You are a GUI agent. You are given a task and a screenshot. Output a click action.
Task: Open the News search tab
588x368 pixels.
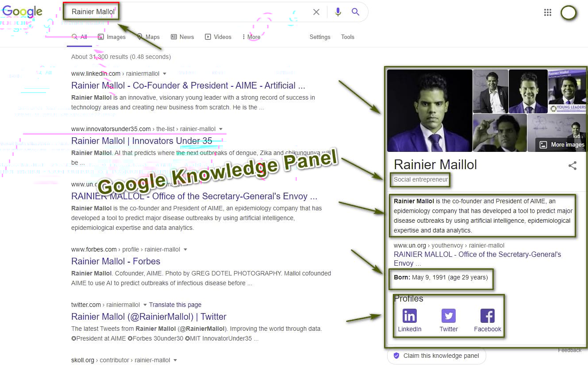click(186, 37)
